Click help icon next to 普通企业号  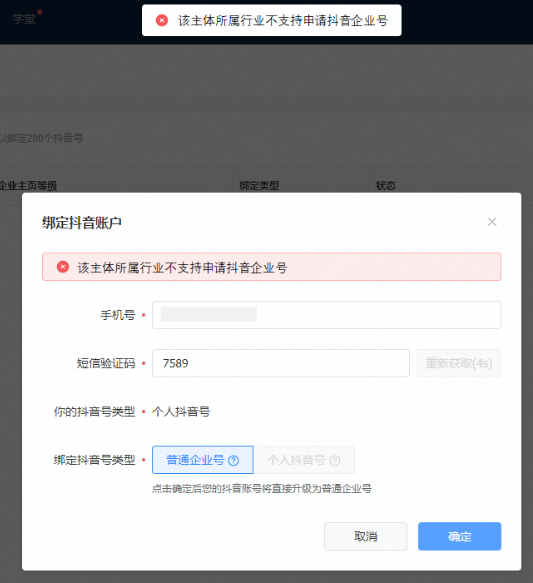point(233,461)
